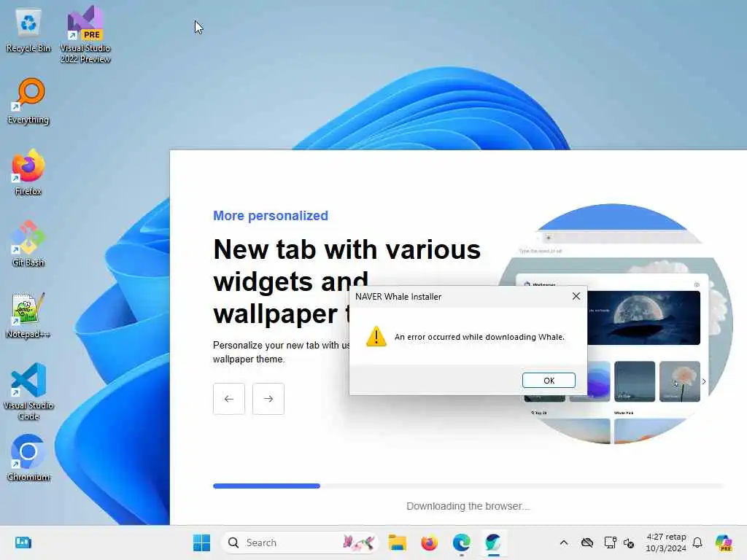Open the notifications bell icon

[697, 542]
